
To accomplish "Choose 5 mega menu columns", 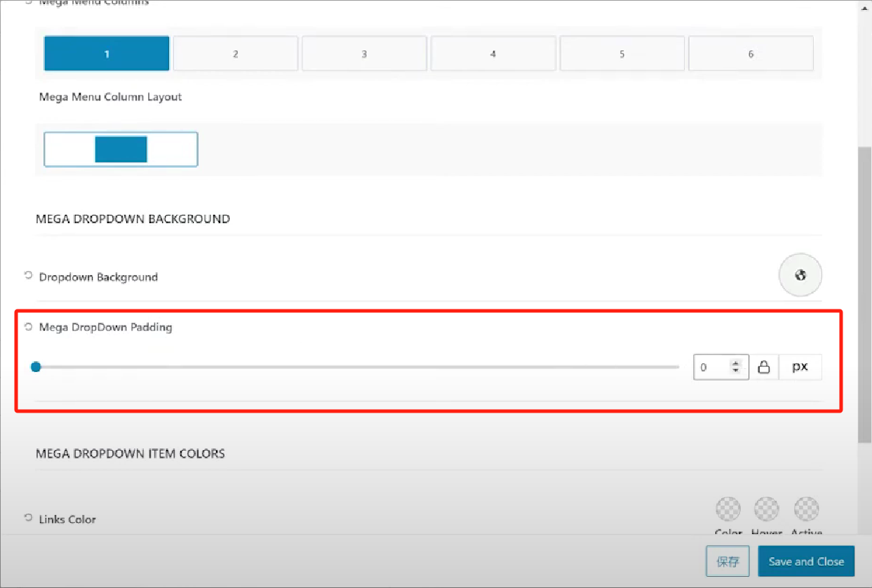I will [x=622, y=54].
